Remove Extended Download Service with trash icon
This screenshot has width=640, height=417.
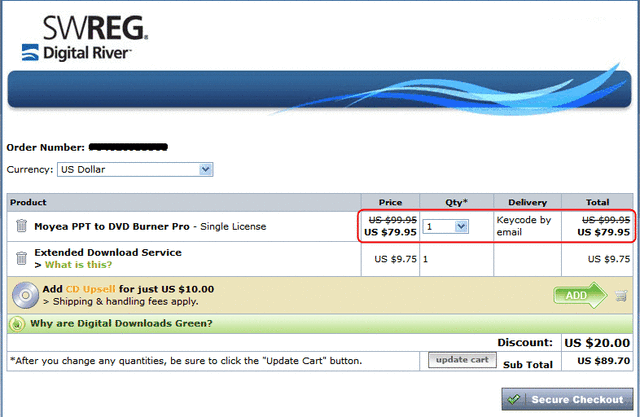[21, 258]
